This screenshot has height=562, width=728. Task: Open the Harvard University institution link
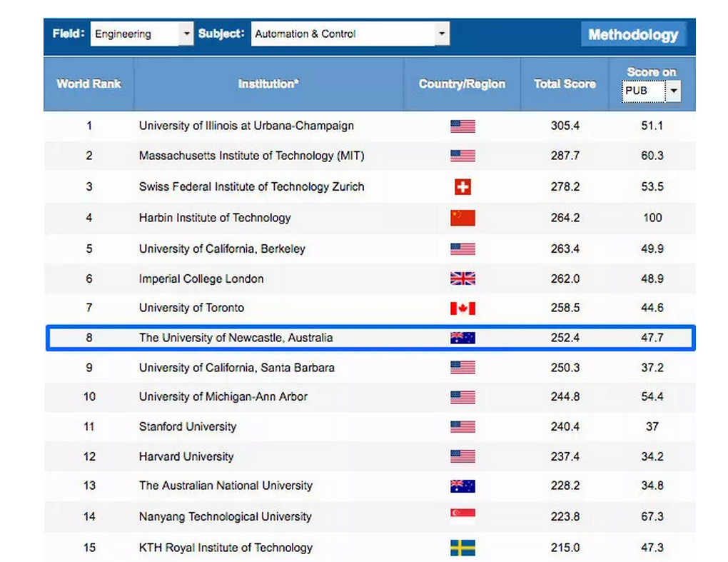186,456
